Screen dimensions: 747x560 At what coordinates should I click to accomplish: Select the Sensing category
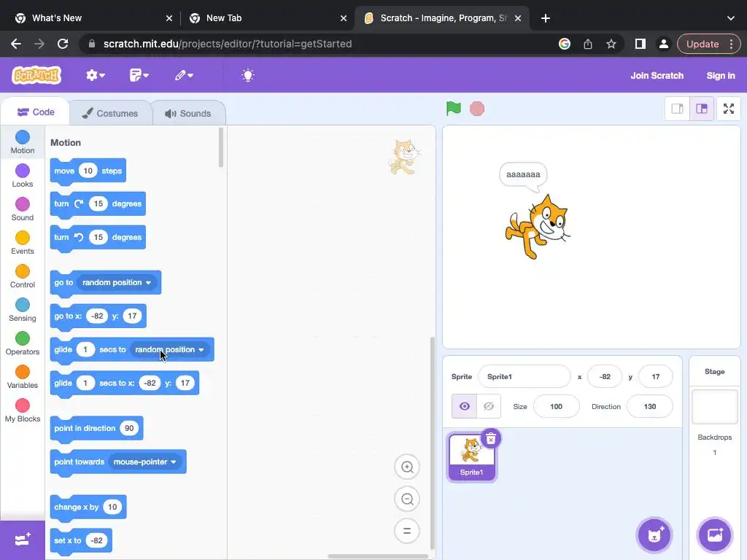pos(23,310)
